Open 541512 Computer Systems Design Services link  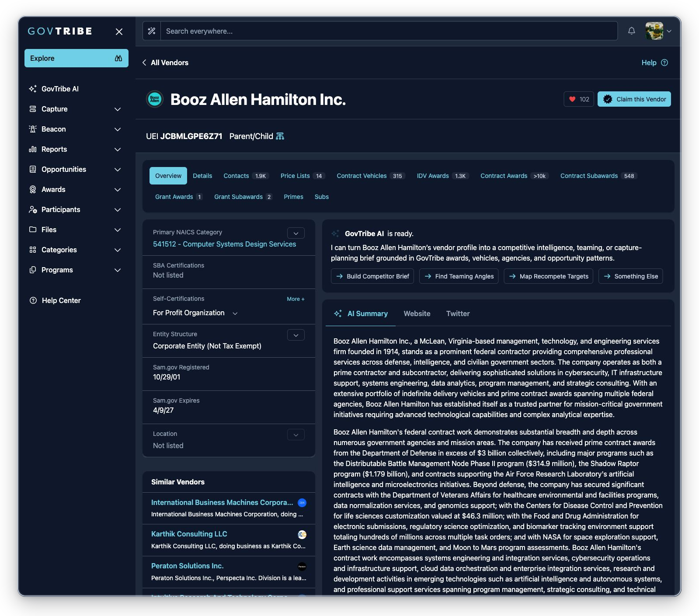tap(224, 244)
